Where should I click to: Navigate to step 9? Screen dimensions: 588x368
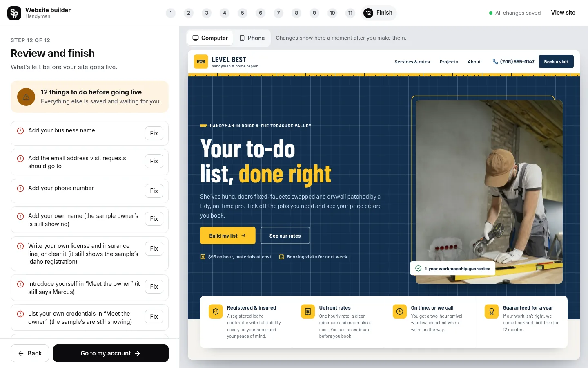314,13
